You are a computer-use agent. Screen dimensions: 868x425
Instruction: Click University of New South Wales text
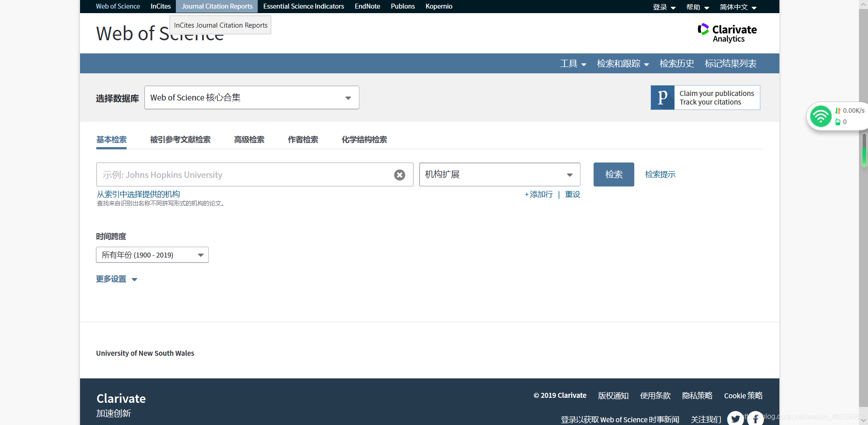(145, 353)
